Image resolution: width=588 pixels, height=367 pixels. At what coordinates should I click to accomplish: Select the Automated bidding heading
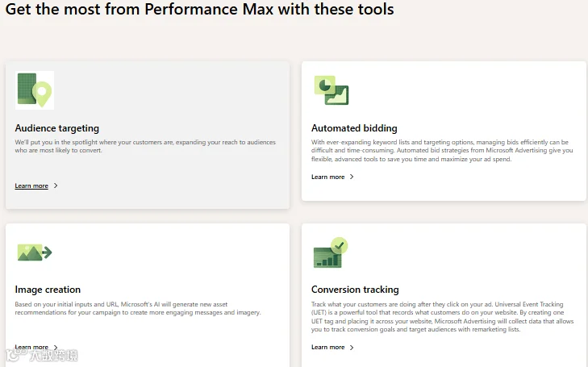tap(354, 128)
